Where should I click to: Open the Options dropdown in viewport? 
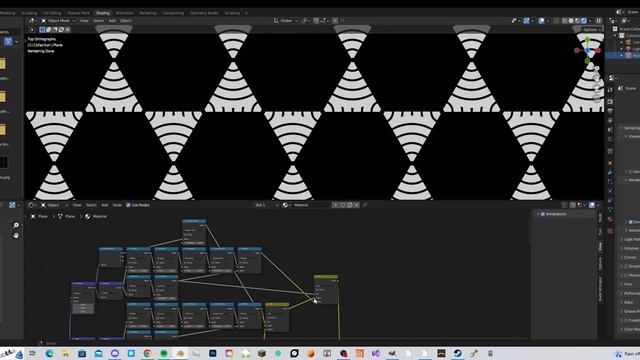(x=592, y=30)
